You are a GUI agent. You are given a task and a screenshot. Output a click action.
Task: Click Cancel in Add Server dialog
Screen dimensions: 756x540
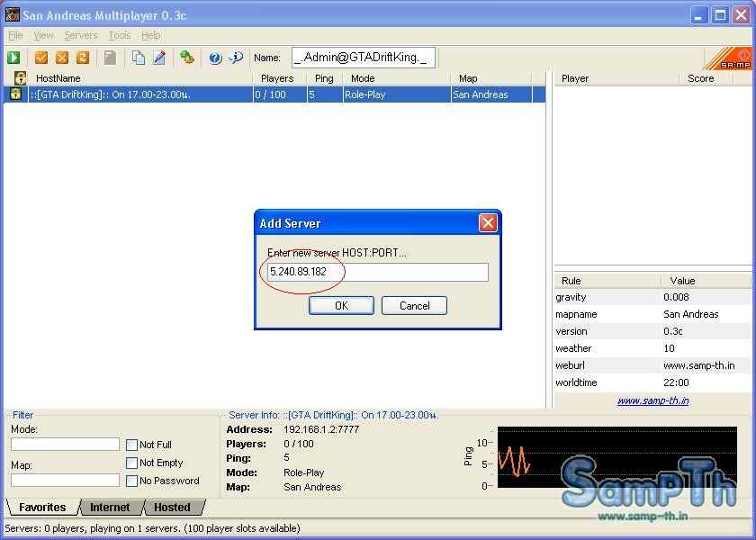pos(414,306)
